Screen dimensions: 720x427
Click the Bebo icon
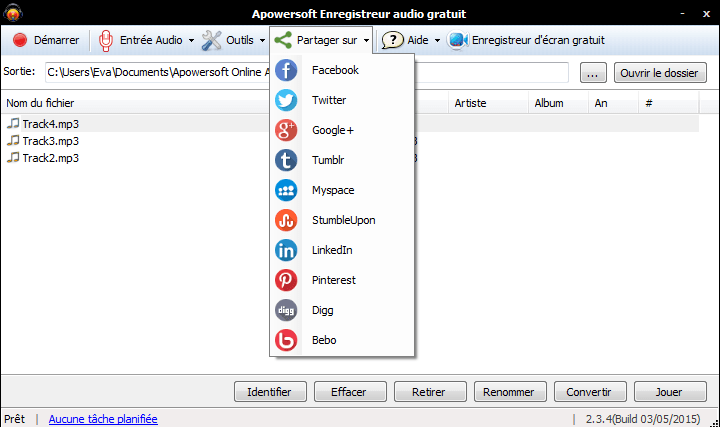coord(286,340)
